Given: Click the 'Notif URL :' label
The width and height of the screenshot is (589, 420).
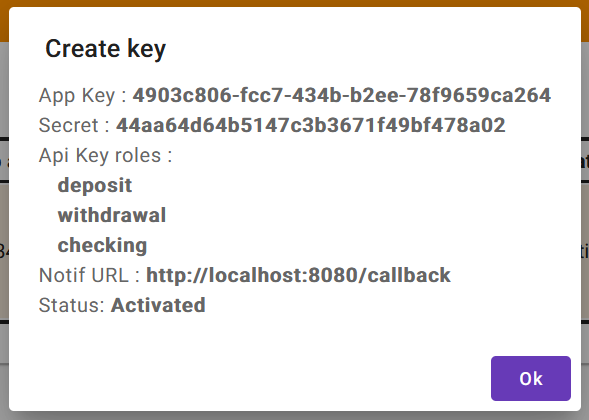Looking at the screenshot, I should [89, 275].
